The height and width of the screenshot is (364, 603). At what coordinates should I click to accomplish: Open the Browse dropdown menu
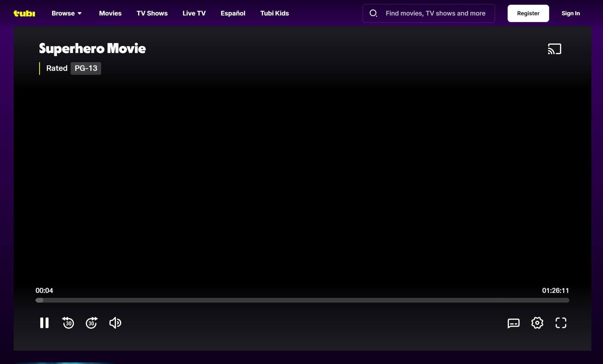coord(66,13)
